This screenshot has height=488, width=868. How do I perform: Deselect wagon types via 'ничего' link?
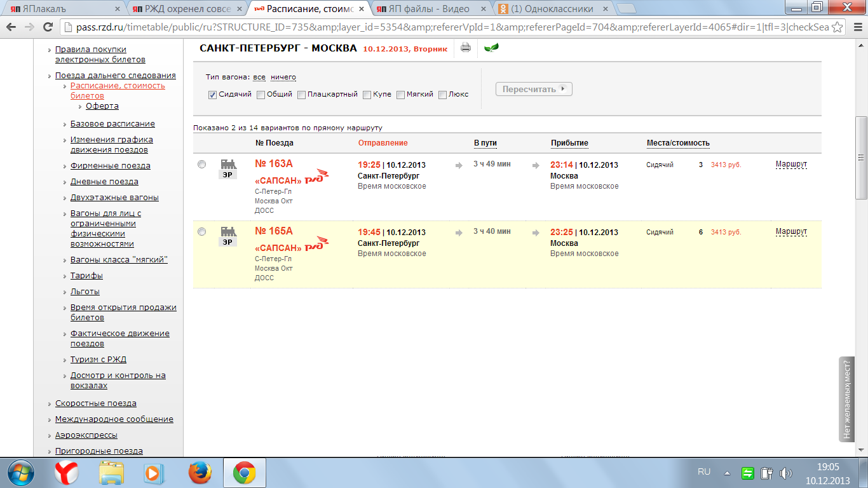[283, 77]
